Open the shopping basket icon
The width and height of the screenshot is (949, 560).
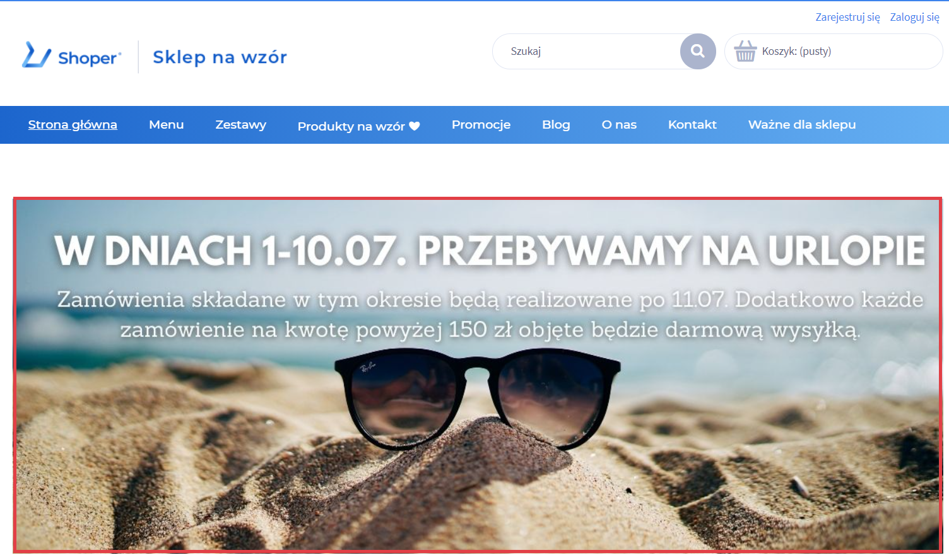click(745, 51)
